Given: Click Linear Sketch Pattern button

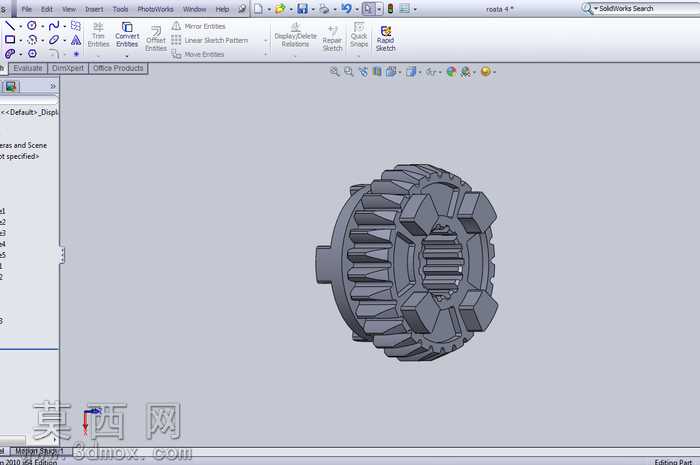Looking at the screenshot, I should [210, 40].
